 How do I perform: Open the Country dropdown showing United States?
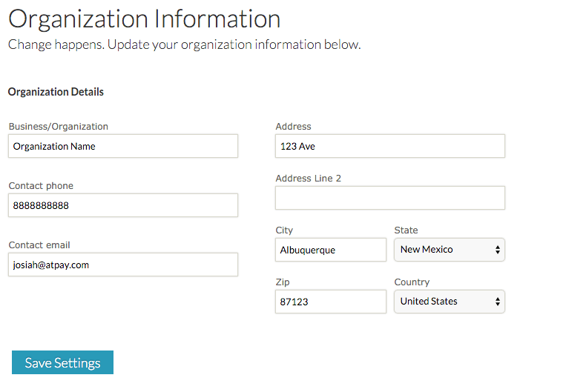tap(450, 302)
